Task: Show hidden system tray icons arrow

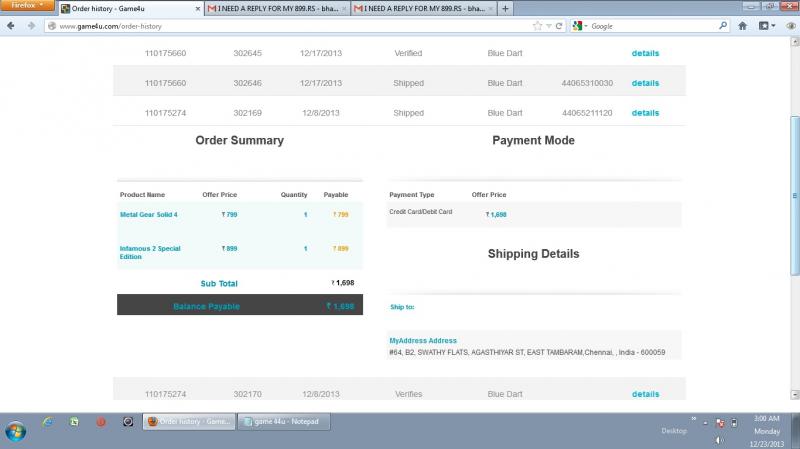Action: [705, 423]
